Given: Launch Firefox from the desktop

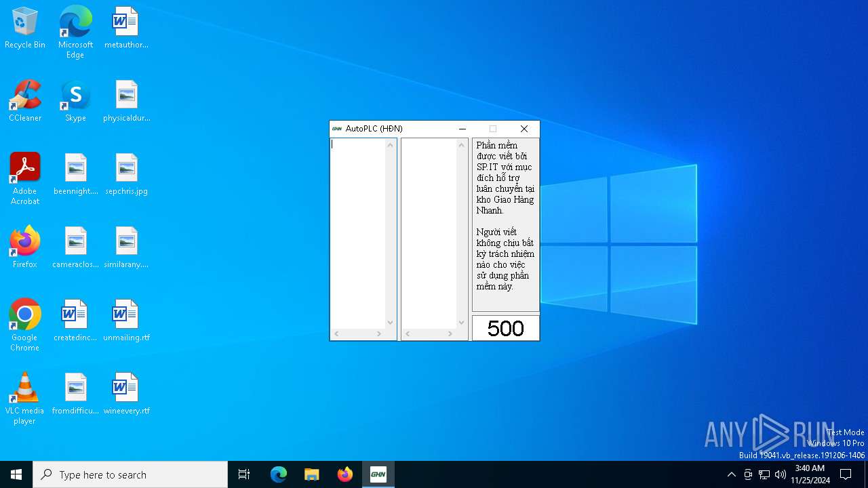Looking at the screenshot, I should click(25, 247).
